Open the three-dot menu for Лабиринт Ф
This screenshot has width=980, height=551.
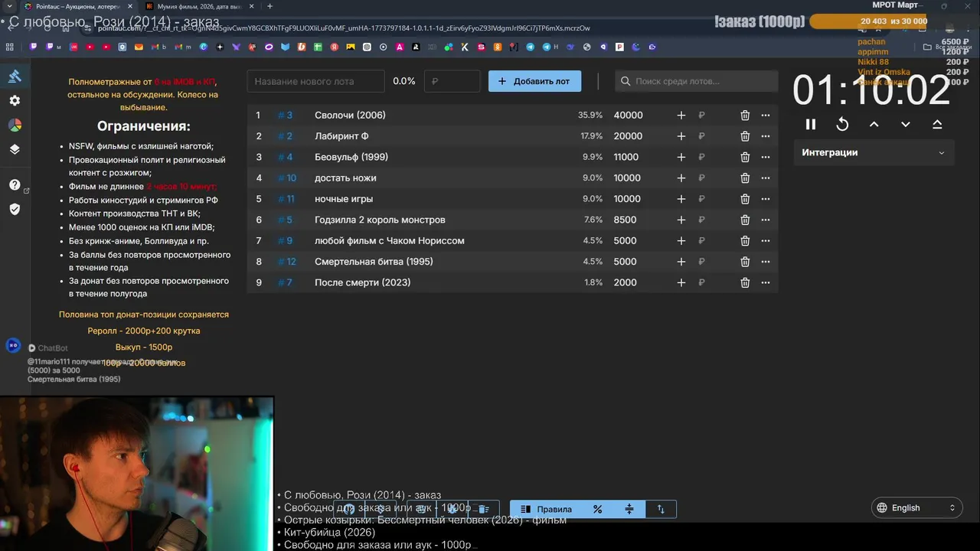[x=766, y=136]
